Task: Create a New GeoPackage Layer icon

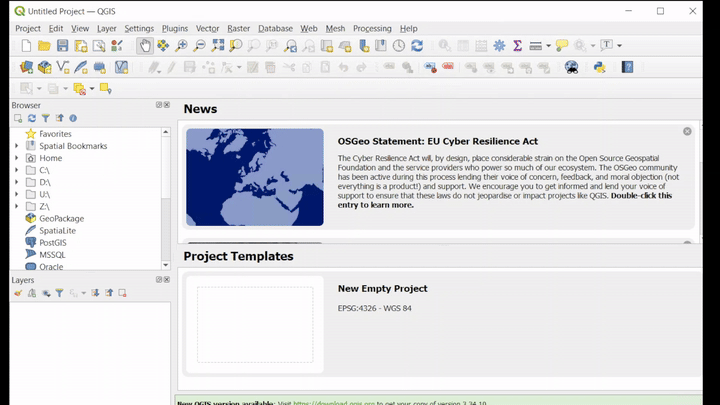Action: click(x=45, y=68)
